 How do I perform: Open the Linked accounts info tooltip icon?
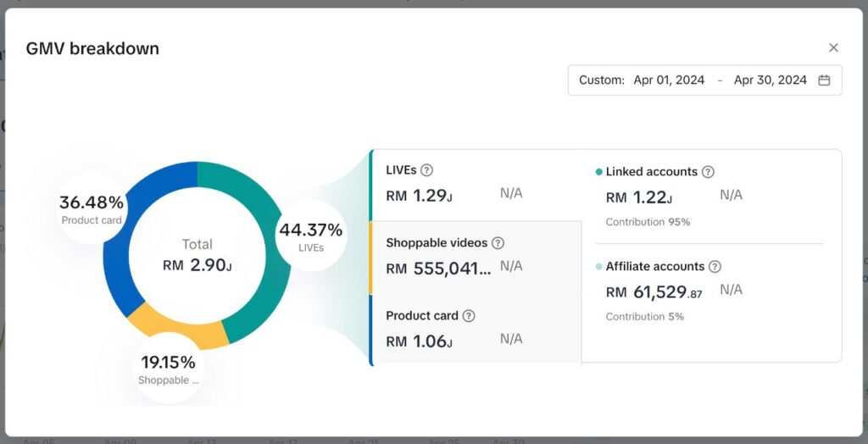[708, 172]
